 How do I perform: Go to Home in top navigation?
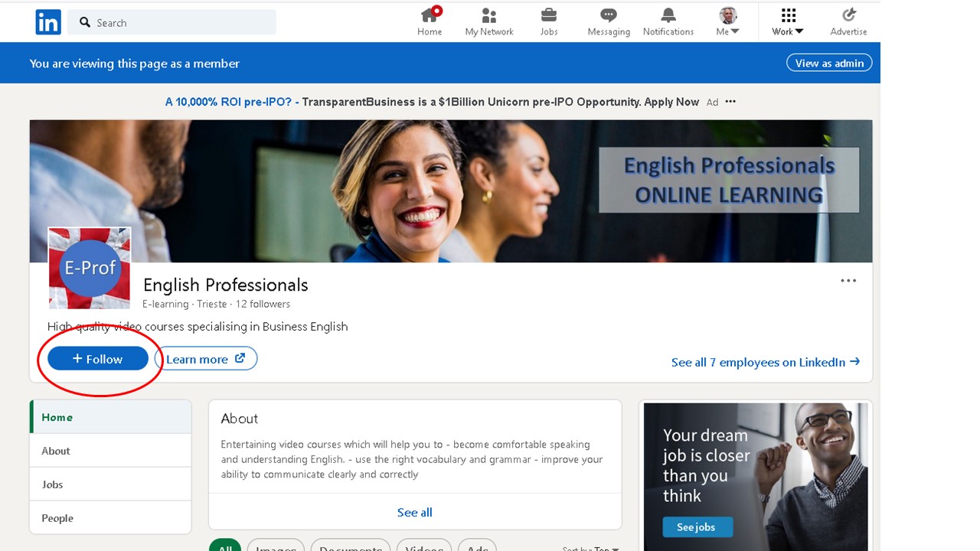pyautogui.click(x=430, y=21)
